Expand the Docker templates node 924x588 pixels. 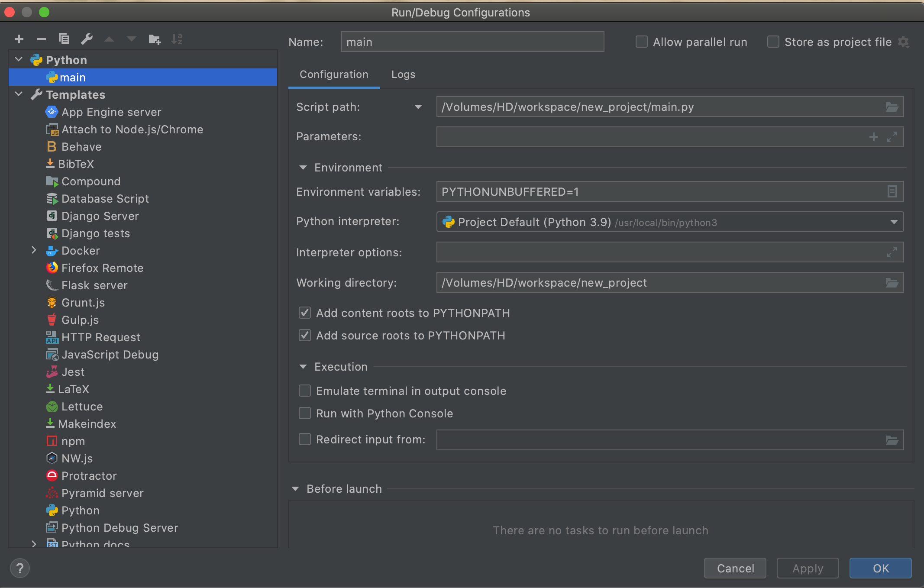click(34, 250)
